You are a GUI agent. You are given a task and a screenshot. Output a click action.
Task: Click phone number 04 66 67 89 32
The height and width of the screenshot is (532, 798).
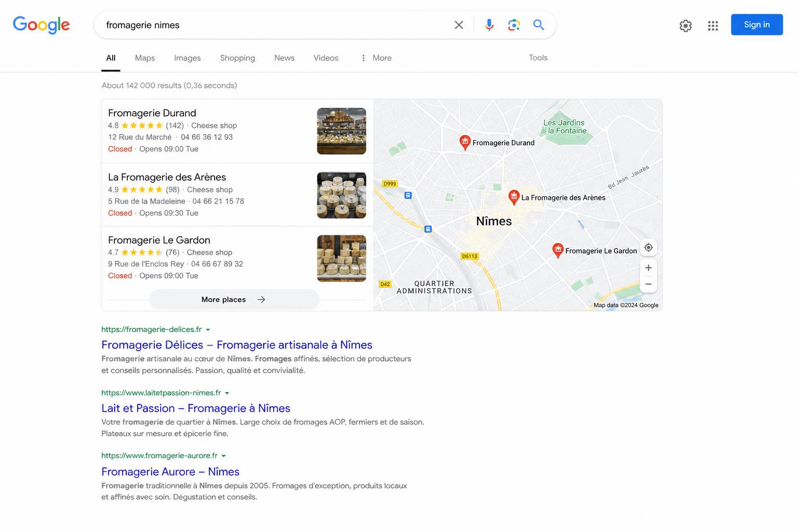(217, 264)
